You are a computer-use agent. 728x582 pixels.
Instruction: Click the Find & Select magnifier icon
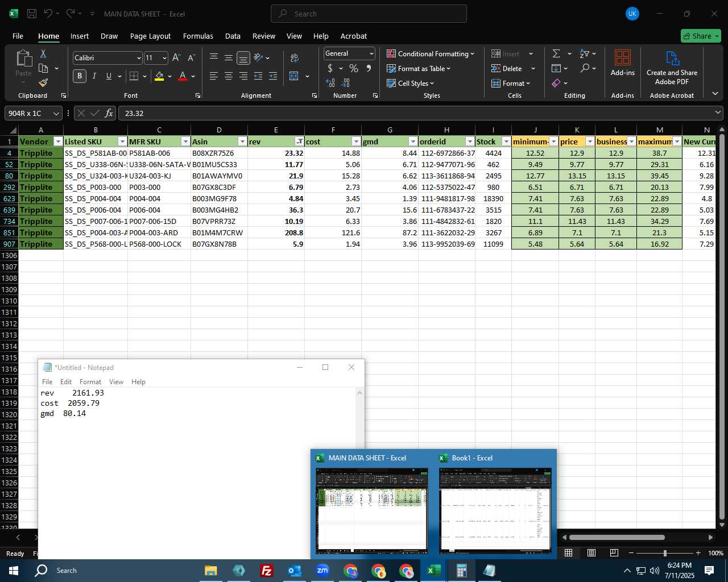click(x=585, y=68)
